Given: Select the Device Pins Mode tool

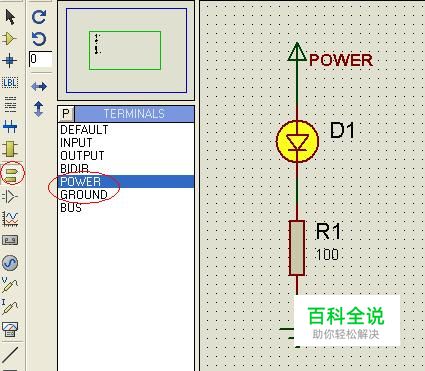Looking at the screenshot, I should coord(10,197).
